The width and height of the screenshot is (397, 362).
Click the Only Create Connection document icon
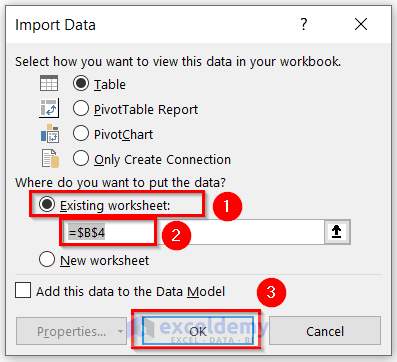50,158
